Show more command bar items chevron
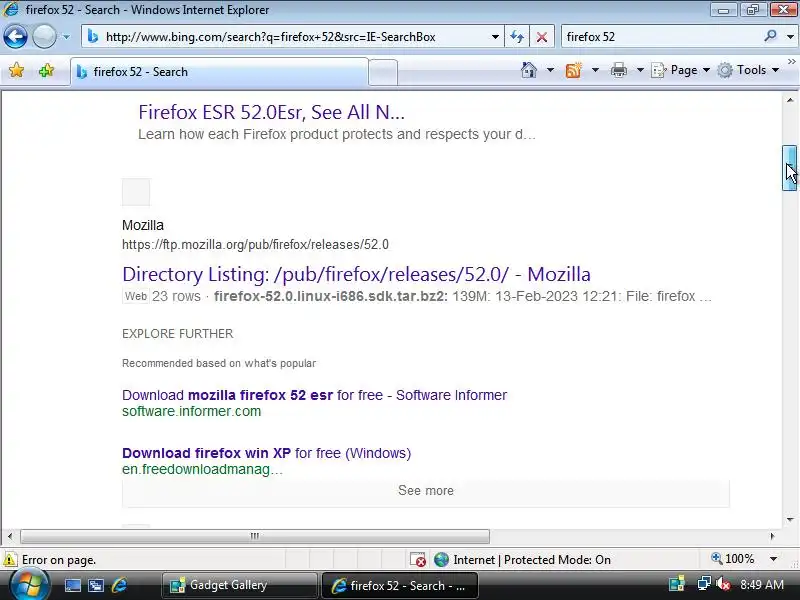The image size is (800, 600). coord(791,61)
